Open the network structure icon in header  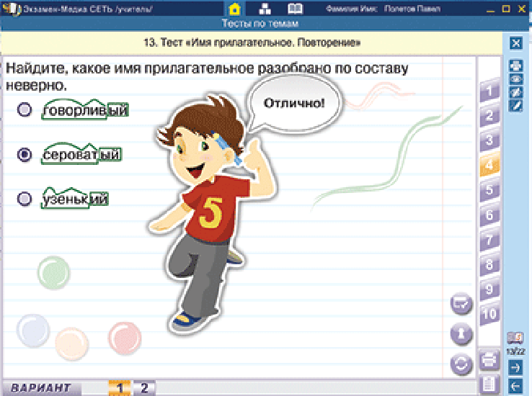click(x=265, y=9)
